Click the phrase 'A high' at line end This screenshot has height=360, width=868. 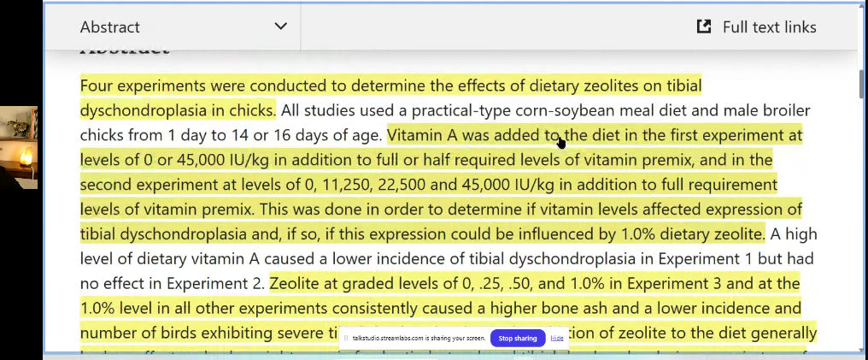pos(794,233)
